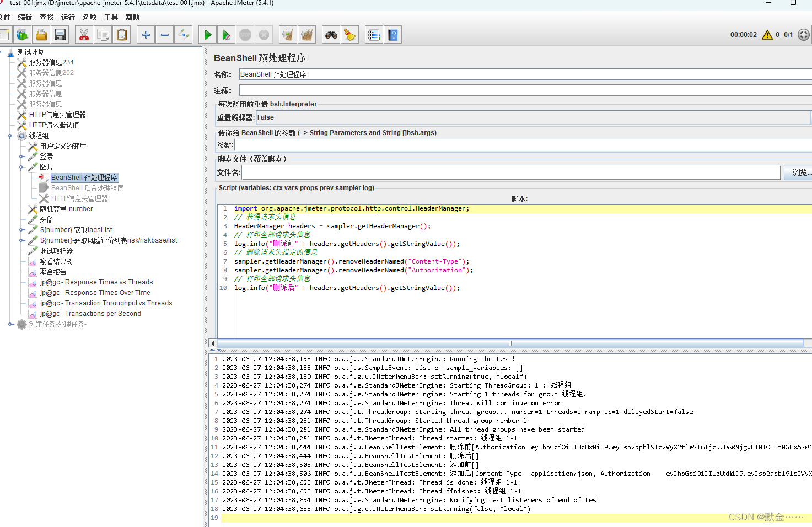Image resolution: width=812 pixels, height=527 pixels.
Task: Open the Templates toolbar icon
Action: tap(22, 35)
